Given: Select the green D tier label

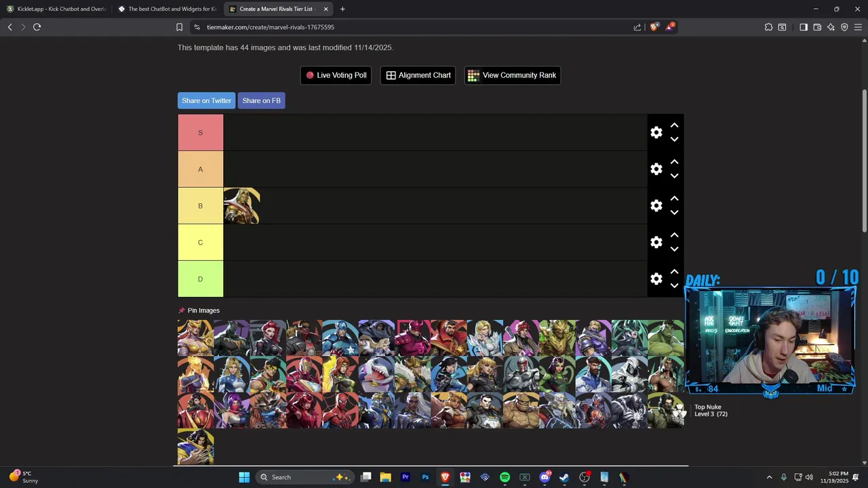Looking at the screenshot, I should pyautogui.click(x=200, y=279).
